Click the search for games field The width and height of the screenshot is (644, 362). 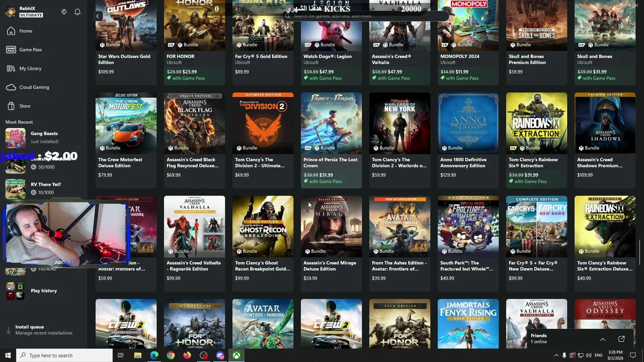point(365,16)
